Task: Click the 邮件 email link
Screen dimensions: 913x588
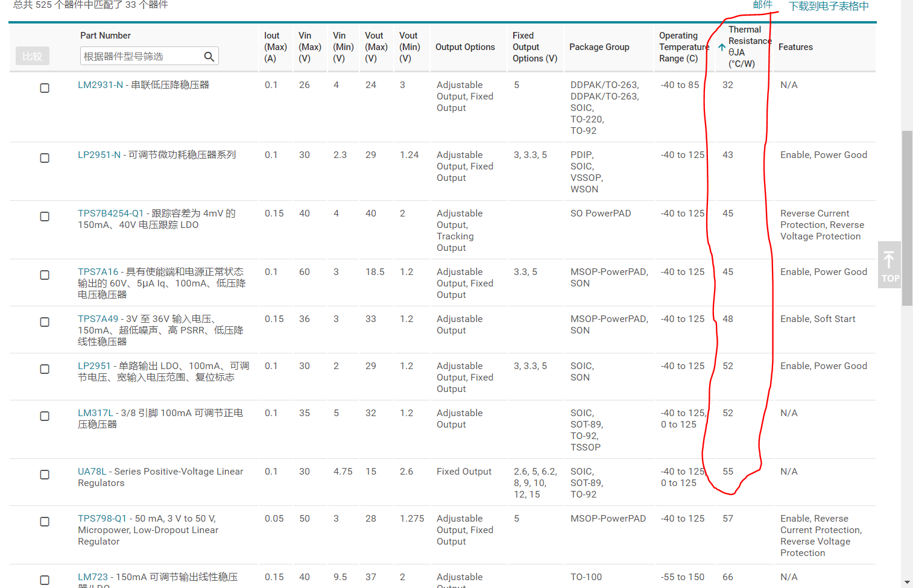Action: [762, 5]
